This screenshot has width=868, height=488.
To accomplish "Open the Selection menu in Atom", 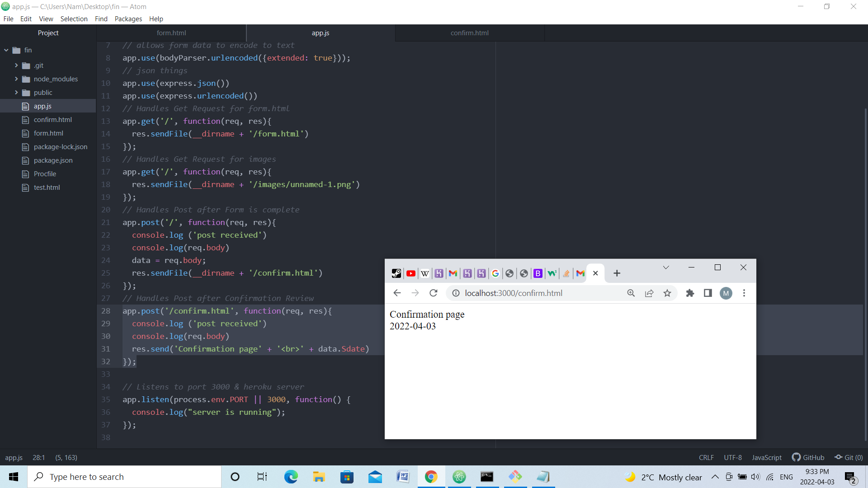I will (x=74, y=19).
